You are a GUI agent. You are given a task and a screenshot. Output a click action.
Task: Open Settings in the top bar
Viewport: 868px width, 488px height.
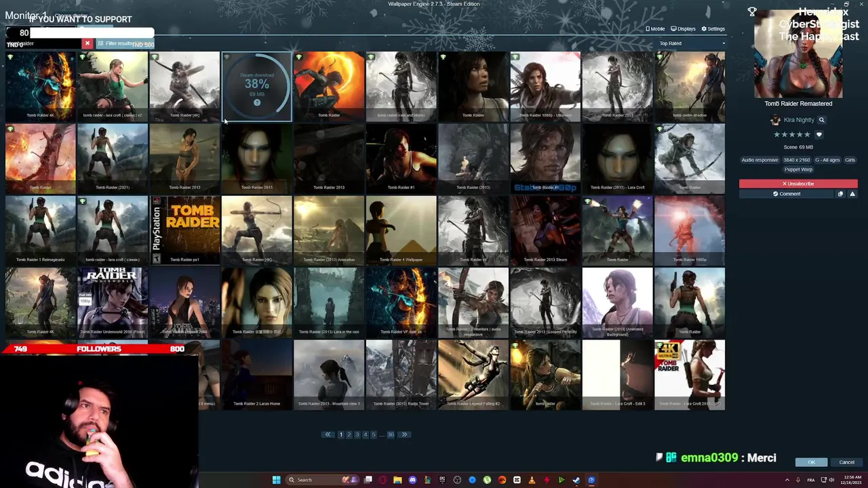(713, 29)
